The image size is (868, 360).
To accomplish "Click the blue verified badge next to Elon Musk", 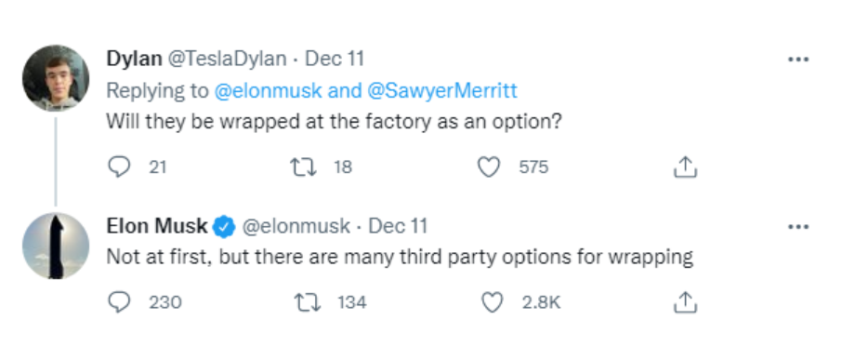I will click(225, 227).
